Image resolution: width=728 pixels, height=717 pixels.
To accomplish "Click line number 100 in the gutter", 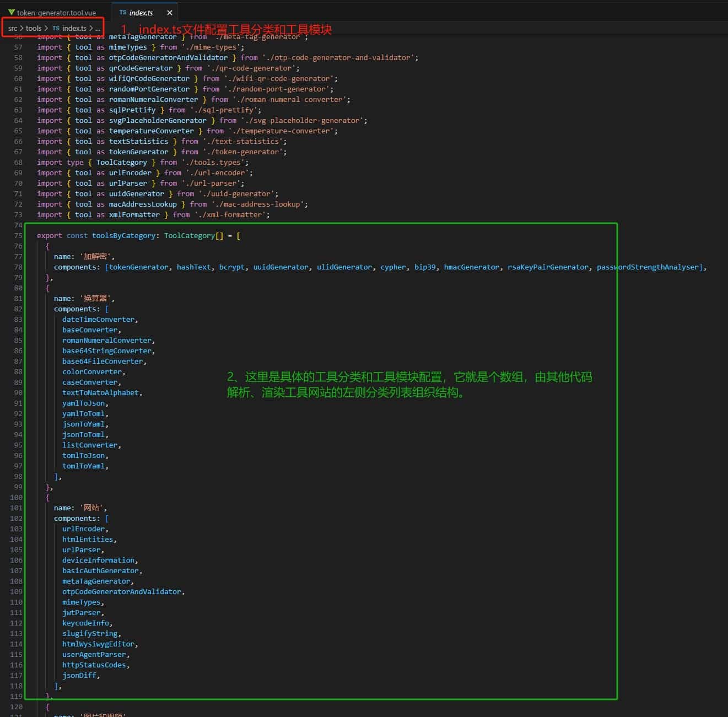I will click(16, 497).
